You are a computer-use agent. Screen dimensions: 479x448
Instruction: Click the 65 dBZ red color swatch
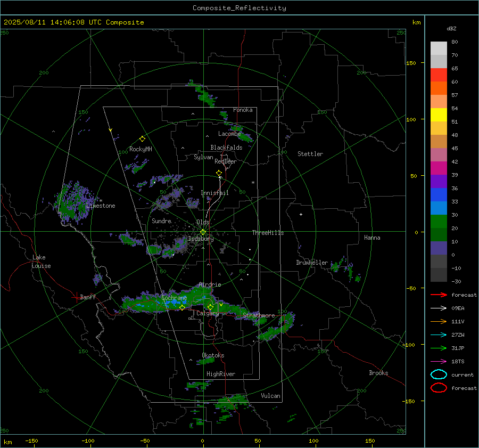(439, 75)
